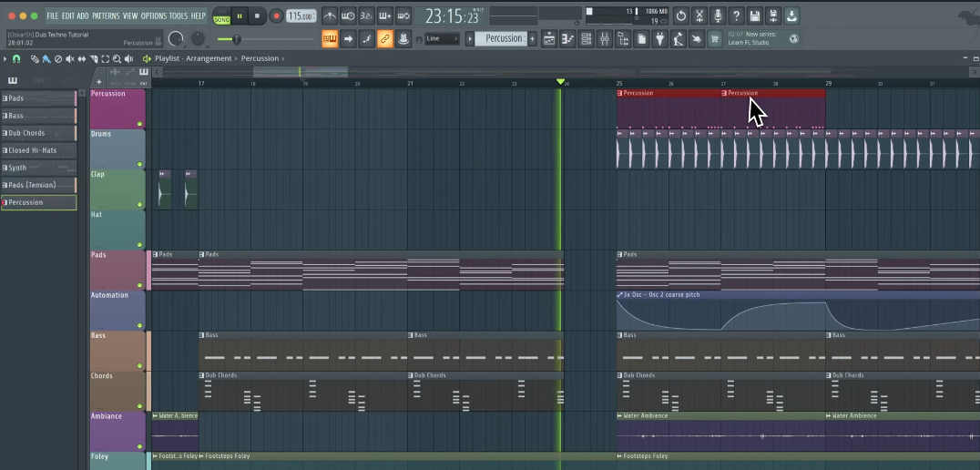This screenshot has width=980, height=470.
Task: Open the OPTIONS menu
Action: coord(154,15)
